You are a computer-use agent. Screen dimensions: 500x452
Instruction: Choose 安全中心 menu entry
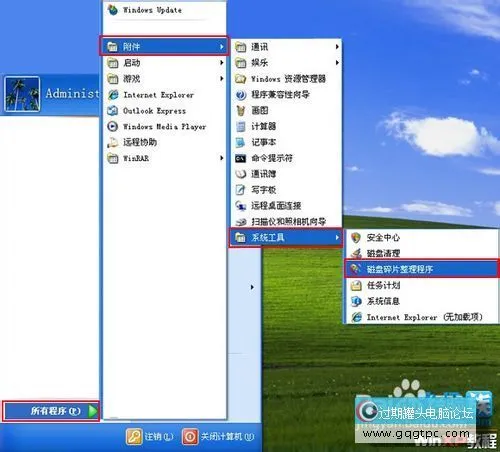[422, 237]
